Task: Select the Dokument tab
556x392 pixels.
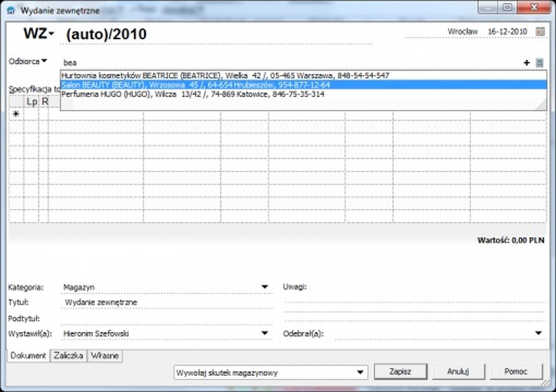Action: click(29, 355)
